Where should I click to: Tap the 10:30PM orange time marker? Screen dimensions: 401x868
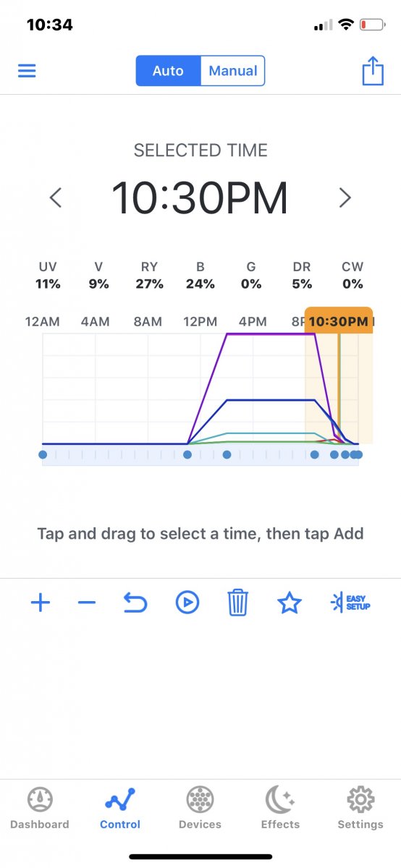pos(339,320)
